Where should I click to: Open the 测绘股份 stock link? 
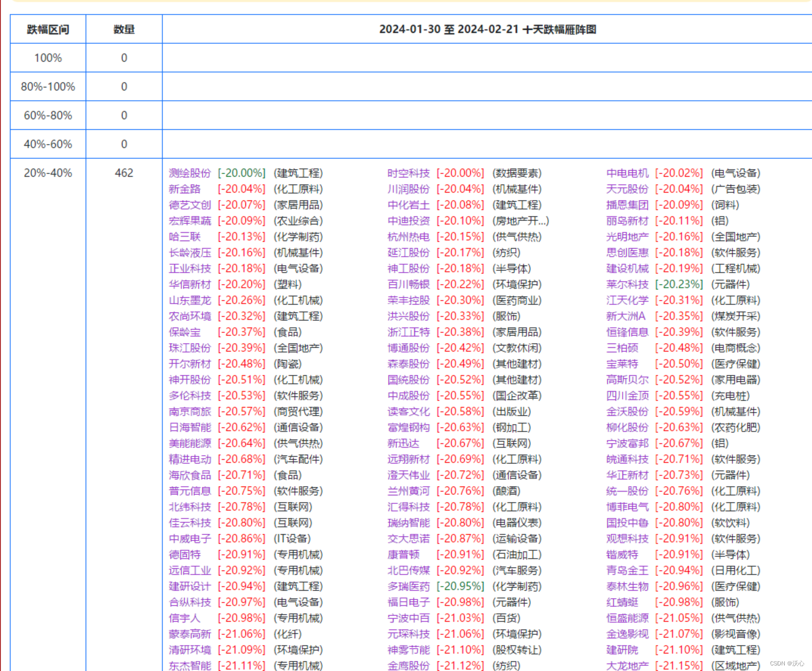pyautogui.click(x=190, y=173)
